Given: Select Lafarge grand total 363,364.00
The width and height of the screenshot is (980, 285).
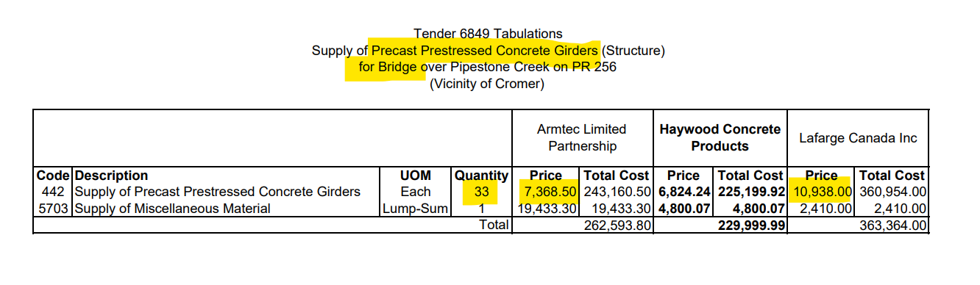Looking at the screenshot, I should (x=893, y=226).
